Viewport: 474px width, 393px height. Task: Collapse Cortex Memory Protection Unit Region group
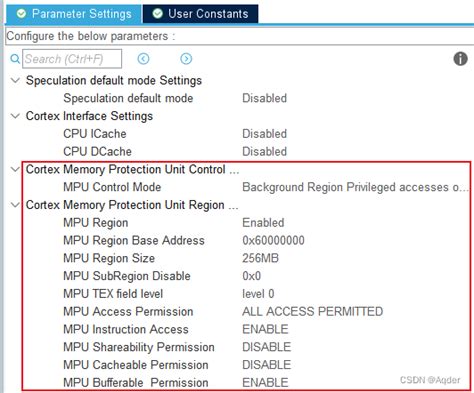coord(15,205)
